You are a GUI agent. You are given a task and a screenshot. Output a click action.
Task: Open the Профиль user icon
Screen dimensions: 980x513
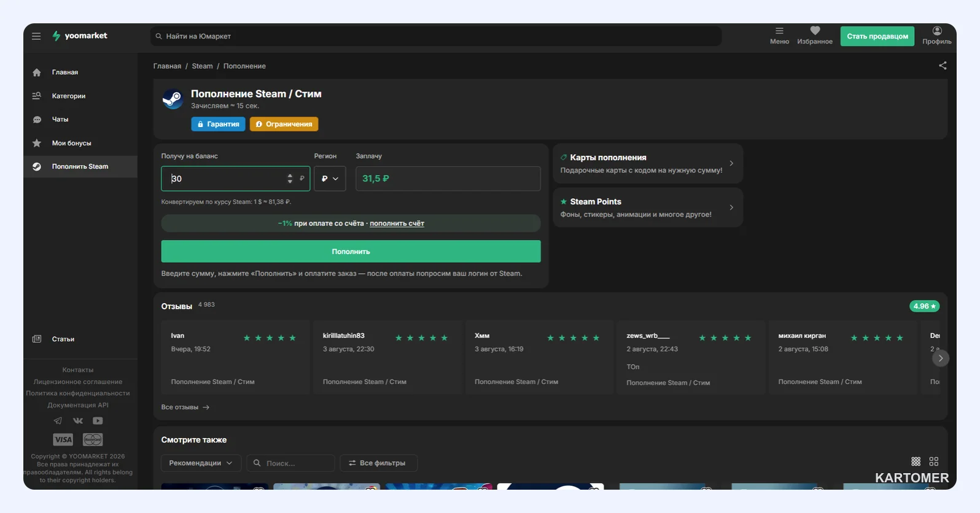tap(937, 31)
